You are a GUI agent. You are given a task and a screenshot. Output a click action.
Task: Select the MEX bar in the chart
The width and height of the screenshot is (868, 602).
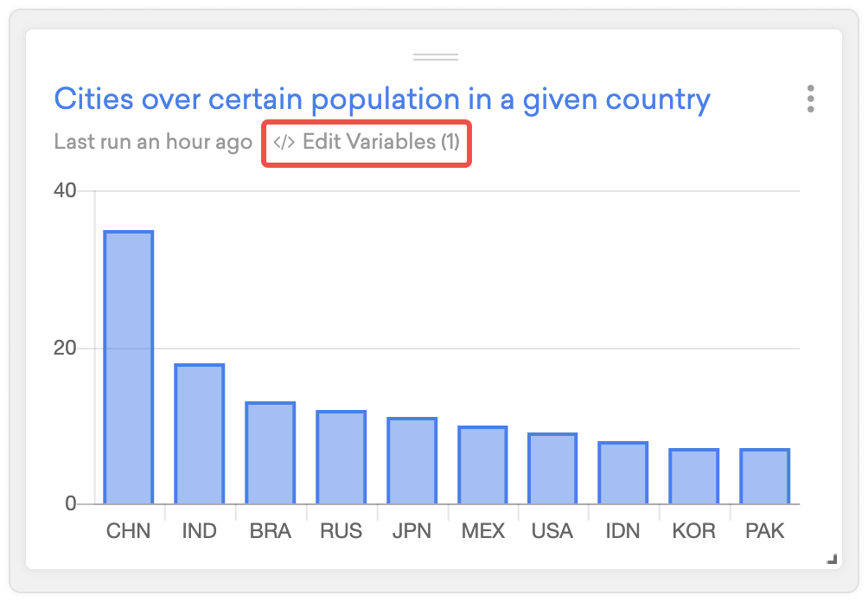pos(482,464)
